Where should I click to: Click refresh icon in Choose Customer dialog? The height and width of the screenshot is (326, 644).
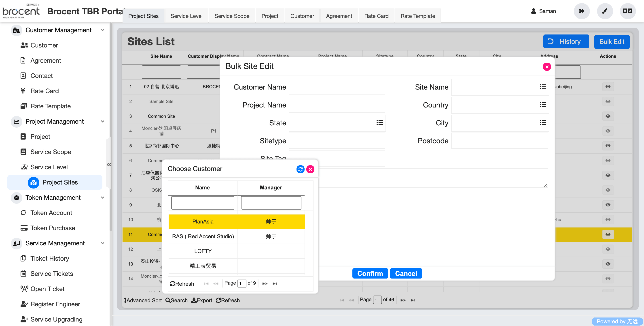click(x=300, y=169)
